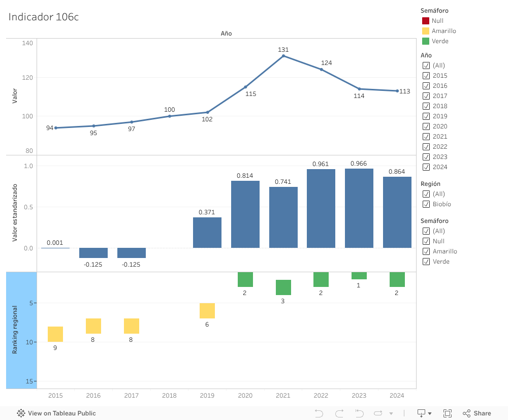Uncheck year 2017 filter
Viewport: 508px width, 420px height.
click(426, 96)
